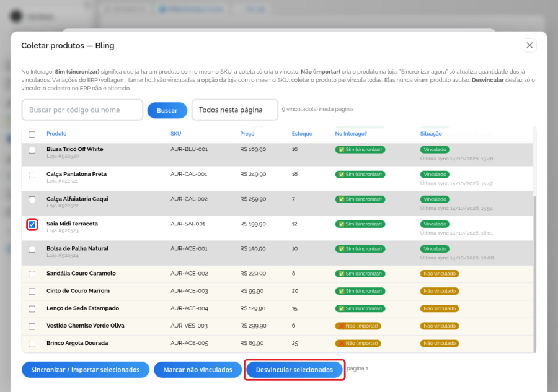Check the Bolsa de Palha Natural checkbox
The image size is (558, 392).
(x=32, y=250)
